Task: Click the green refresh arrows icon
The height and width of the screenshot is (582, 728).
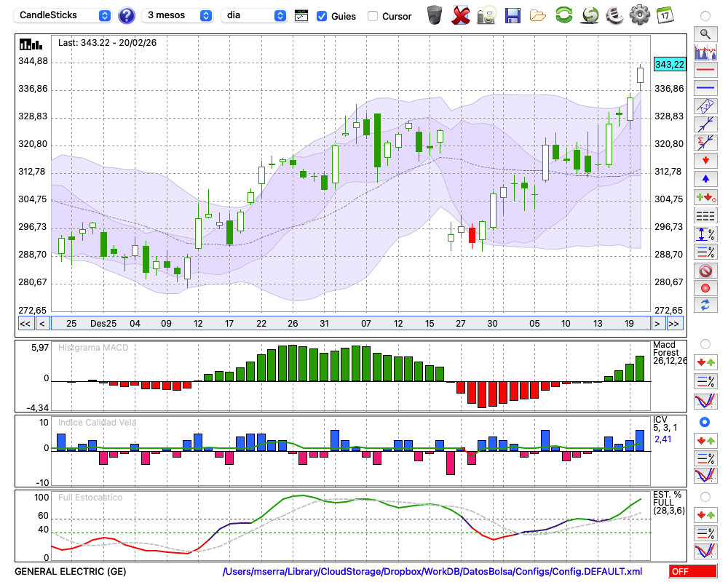Action: coord(563,15)
